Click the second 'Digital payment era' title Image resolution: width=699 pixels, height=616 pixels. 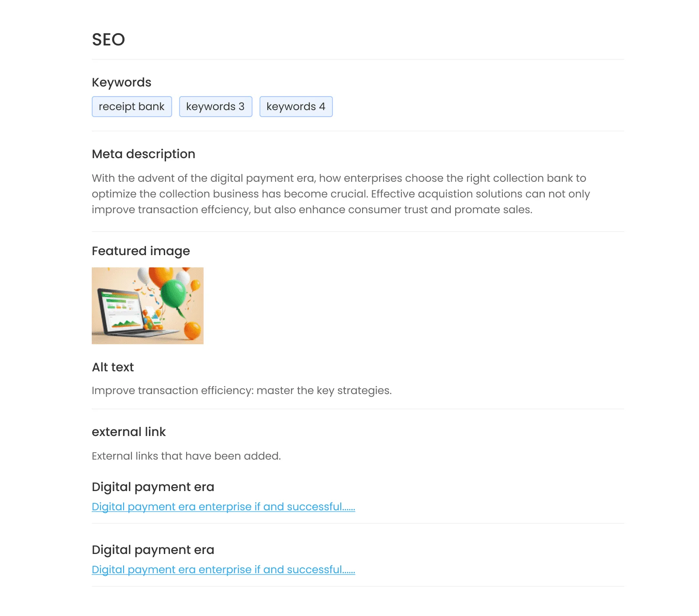tap(153, 550)
